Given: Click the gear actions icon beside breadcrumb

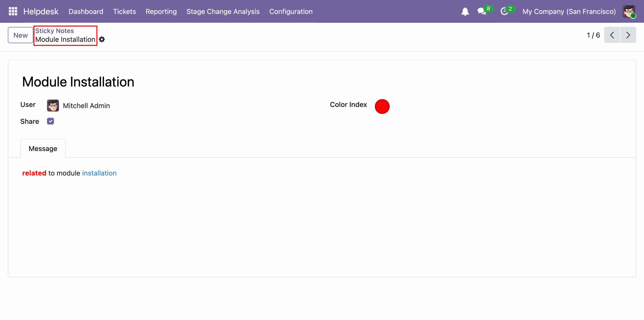Looking at the screenshot, I should 102,40.
